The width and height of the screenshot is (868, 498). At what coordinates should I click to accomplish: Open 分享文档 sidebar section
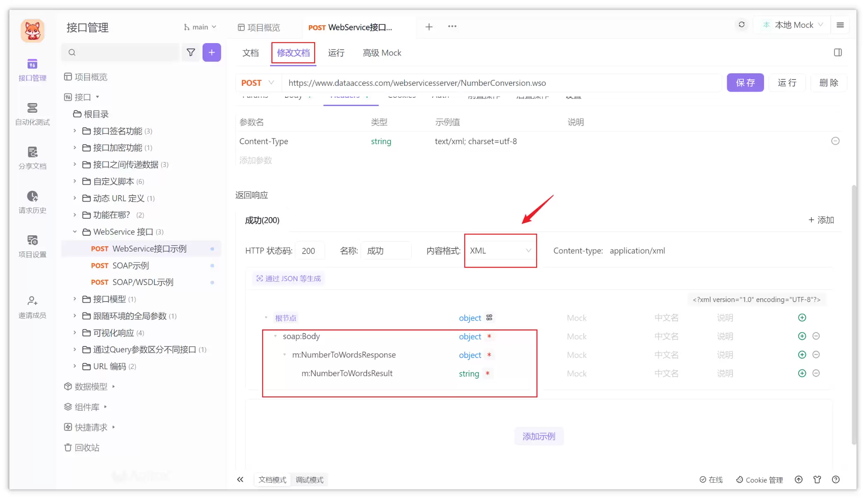click(x=32, y=158)
